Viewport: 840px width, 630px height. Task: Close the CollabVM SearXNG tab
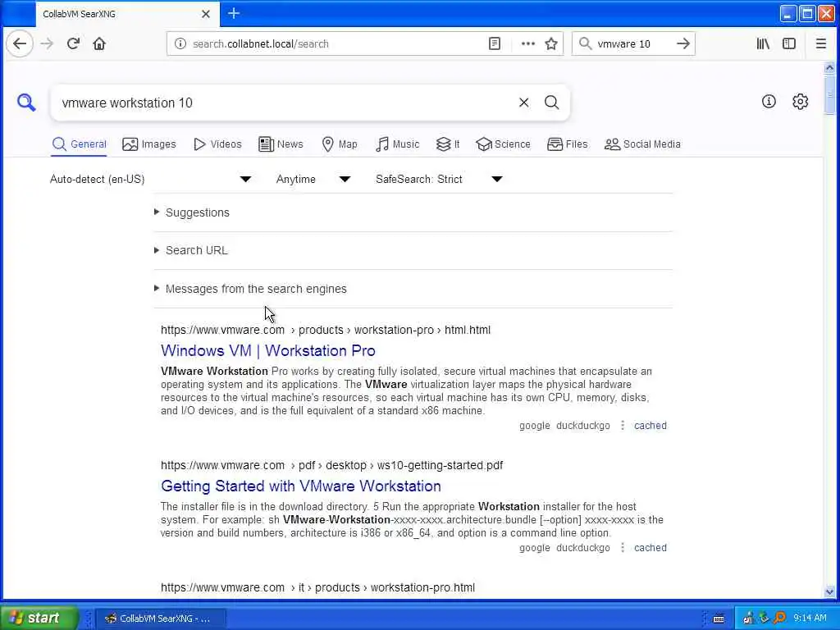pos(206,14)
